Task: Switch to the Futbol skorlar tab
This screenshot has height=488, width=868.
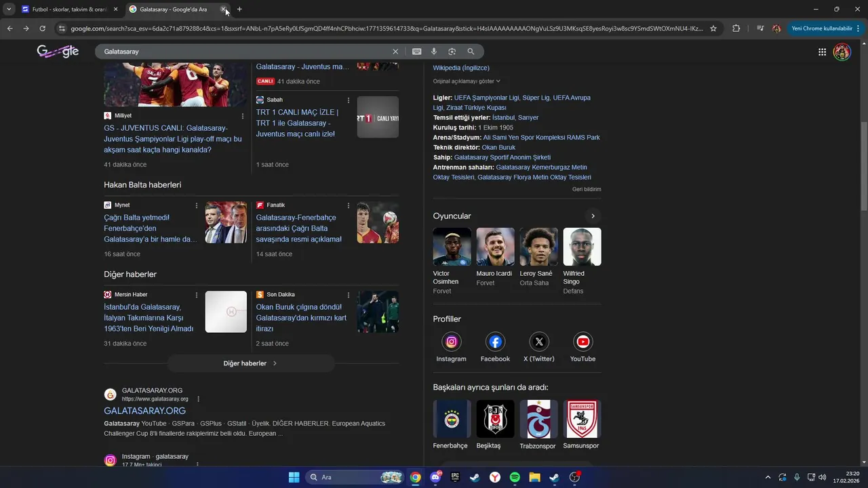Action: pos(69,9)
